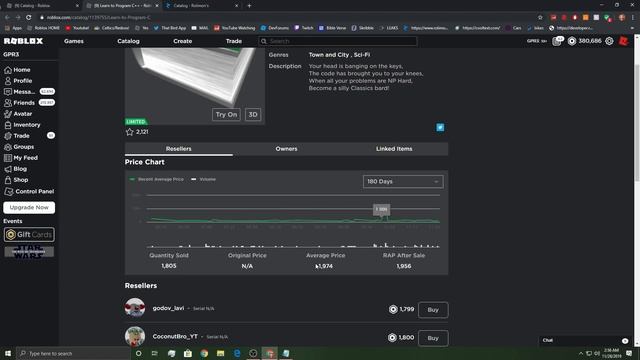Viewport: 640px width, 360px height.
Task: Open the notifications icon in header
Action: point(557,41)
